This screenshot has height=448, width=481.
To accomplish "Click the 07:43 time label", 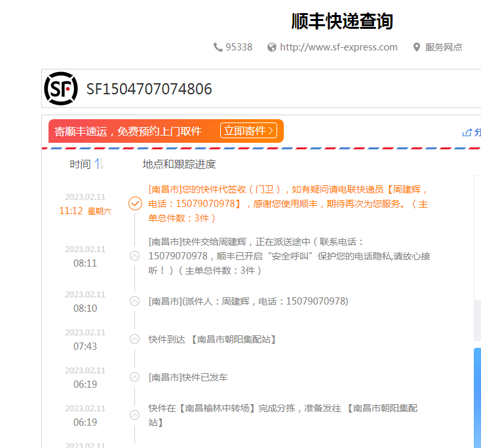I will pyautogui.click(x=85, y=346).
